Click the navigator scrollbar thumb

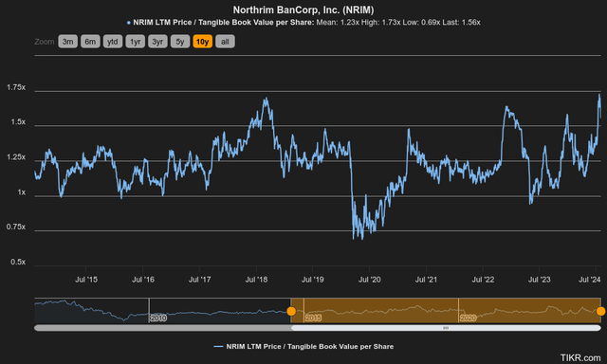click(x=446, y=328)
